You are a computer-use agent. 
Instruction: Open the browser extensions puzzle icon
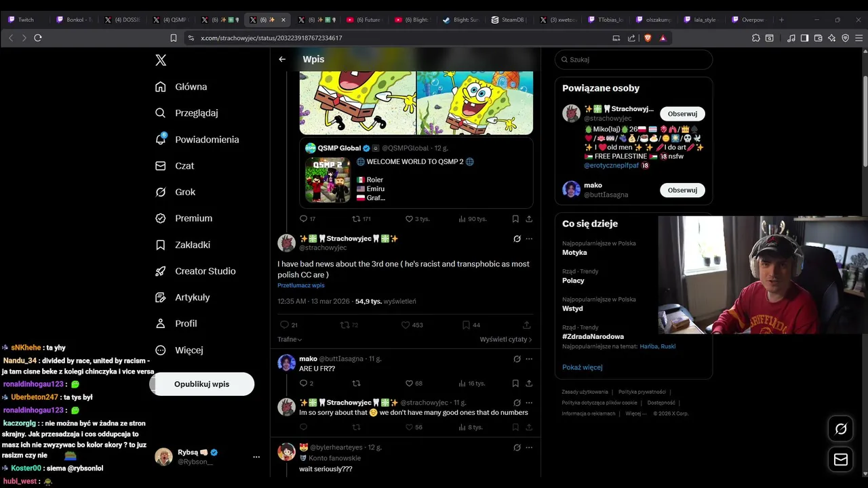[756, 38]
